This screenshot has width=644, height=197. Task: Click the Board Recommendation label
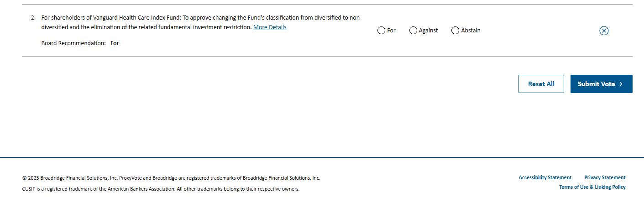73,43
